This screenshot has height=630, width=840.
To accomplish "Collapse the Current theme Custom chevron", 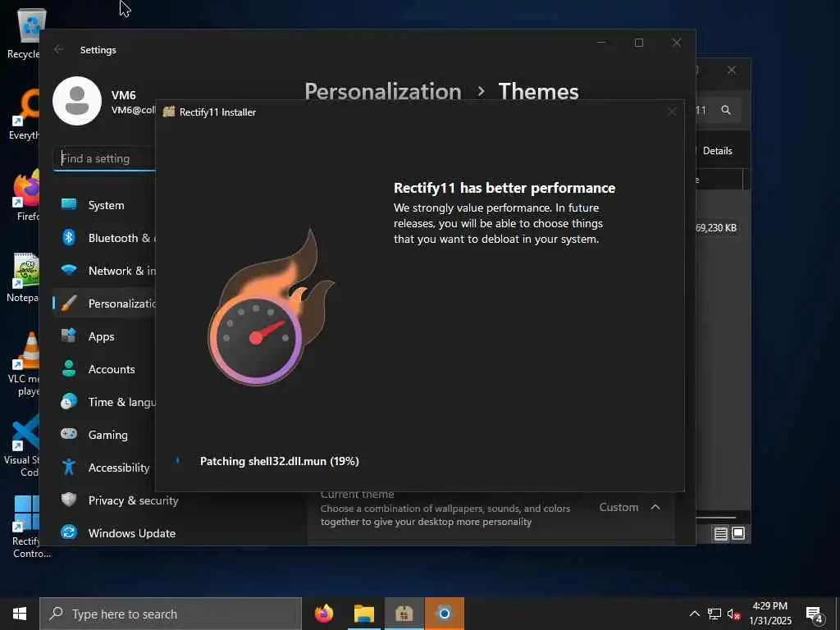I will 655,507.
